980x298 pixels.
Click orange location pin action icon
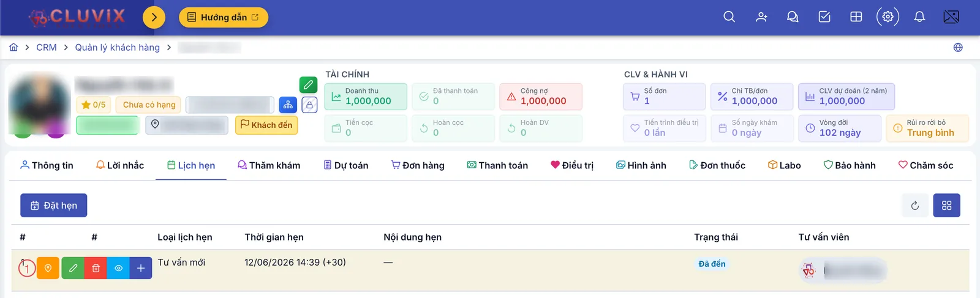click(48, 268)
